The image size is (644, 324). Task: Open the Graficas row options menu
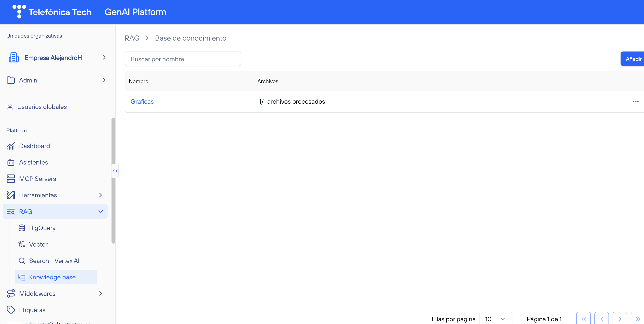(636, 101)
